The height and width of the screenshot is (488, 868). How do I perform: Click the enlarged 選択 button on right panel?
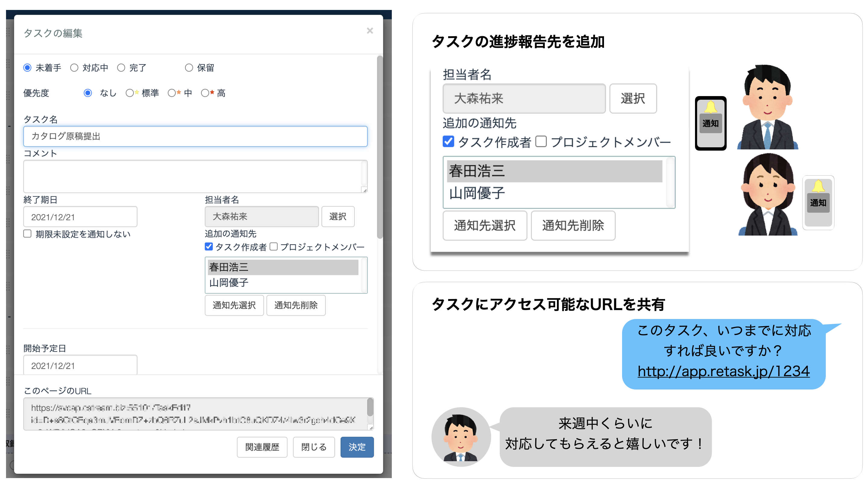[x=633, y=99]
